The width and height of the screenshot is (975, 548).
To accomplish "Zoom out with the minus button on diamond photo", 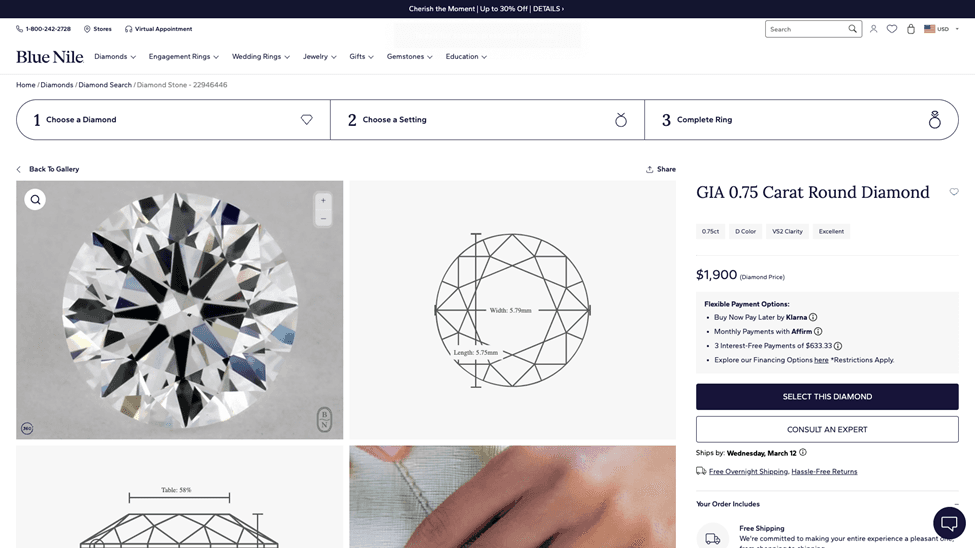I will coord(323,218).
